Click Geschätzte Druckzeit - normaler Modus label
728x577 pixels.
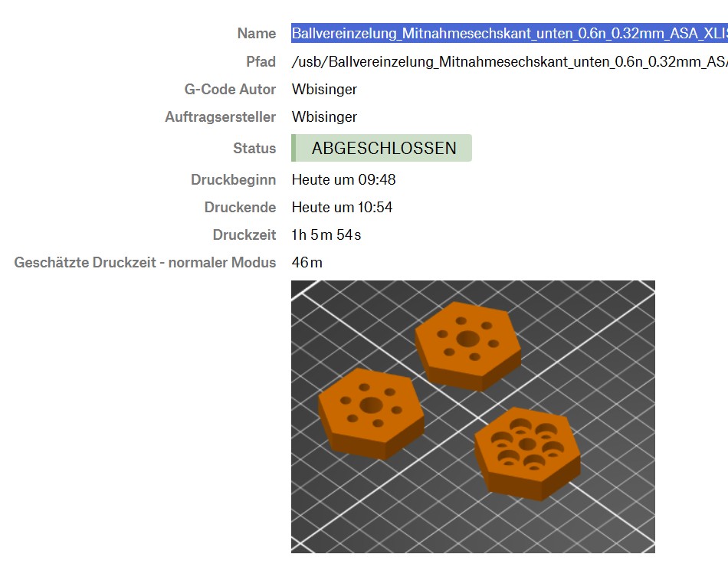pyautogui.click(x=145, y=262)
